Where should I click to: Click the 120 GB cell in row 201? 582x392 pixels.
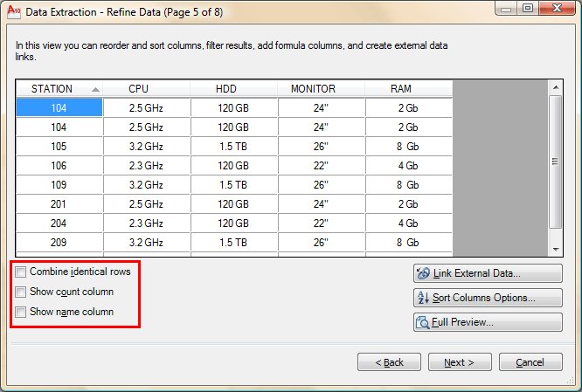tap(234, 204)
